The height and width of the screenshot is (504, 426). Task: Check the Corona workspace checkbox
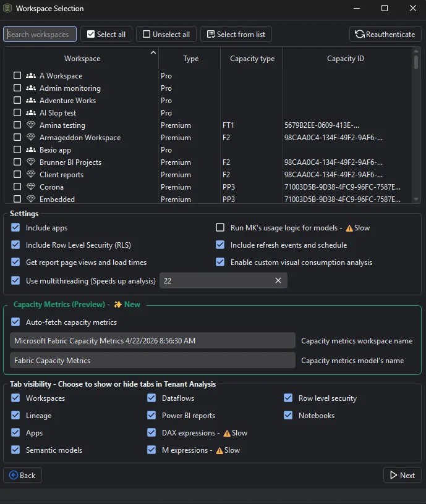(x=17, y=187)
